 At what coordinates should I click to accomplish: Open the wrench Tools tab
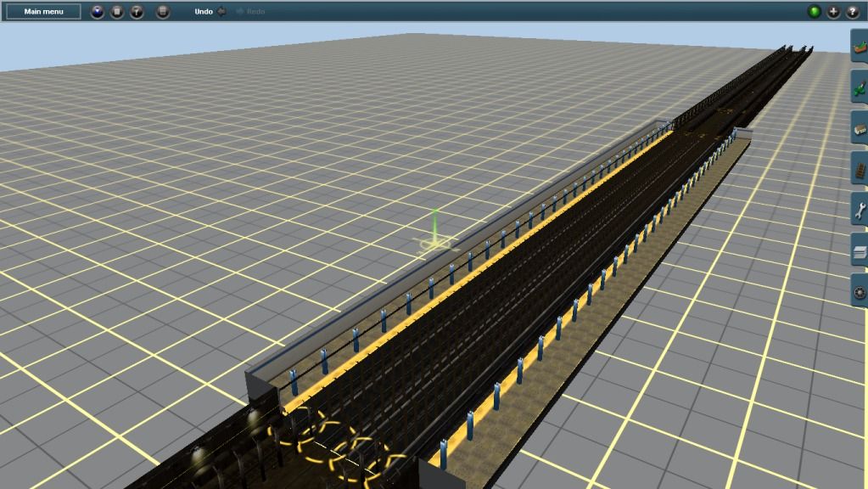click(x=860, y=211)
